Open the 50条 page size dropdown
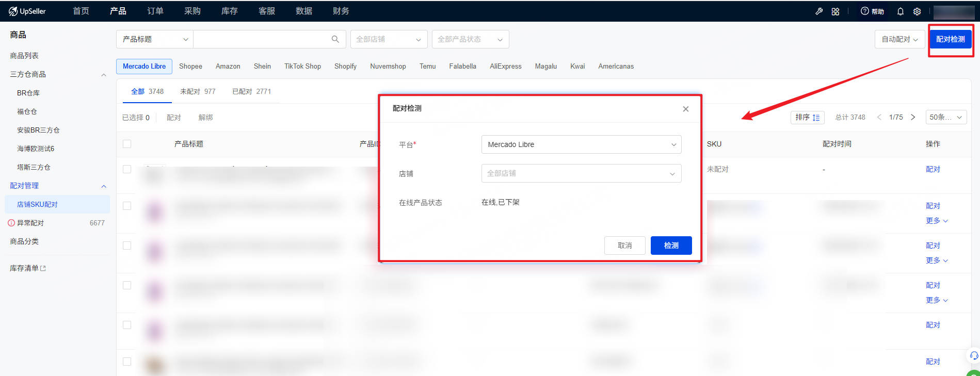The height and width of the screenshot is (376, 980). (x=946, y=117)
